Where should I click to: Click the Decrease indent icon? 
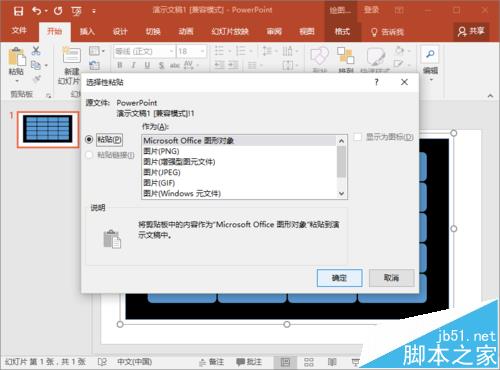tap(219, 65)
